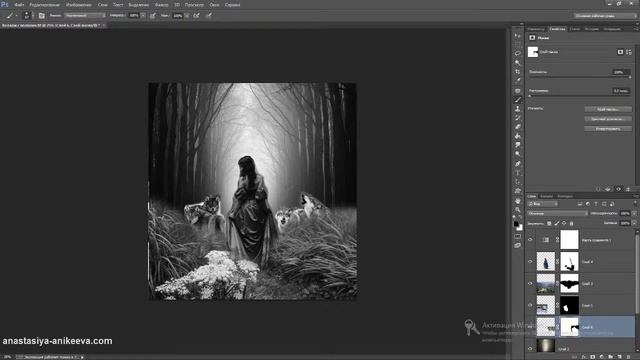Viewport: 640px width, 360px height.
Task: Select the Dodge tool
Action: [518, 153]
